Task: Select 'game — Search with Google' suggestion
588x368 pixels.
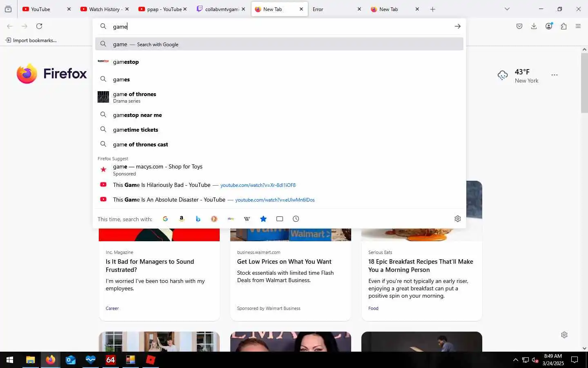Action: pyautogui.click(x=279, y=44)
